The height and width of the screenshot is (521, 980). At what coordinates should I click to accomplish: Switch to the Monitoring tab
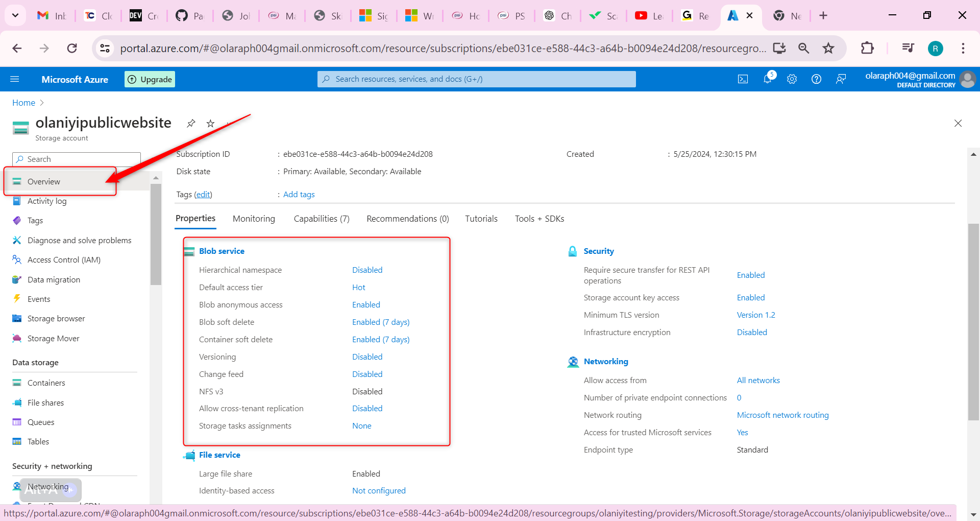click(254, 219)
